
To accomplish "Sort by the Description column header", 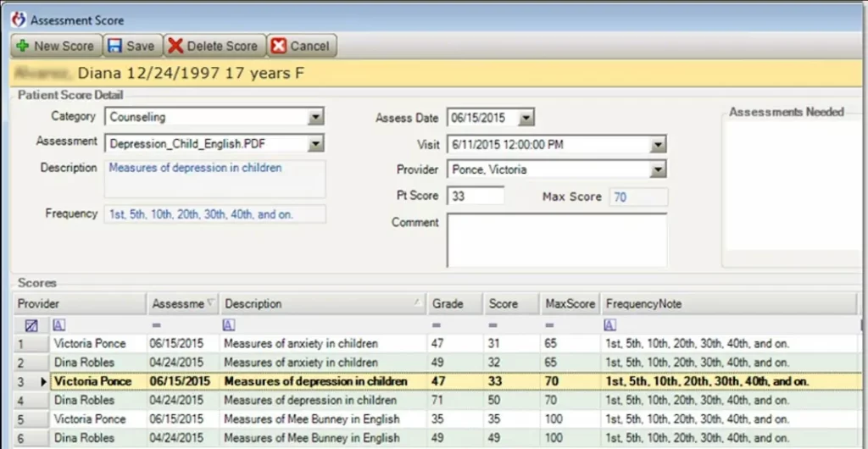I will pos(323,303).
